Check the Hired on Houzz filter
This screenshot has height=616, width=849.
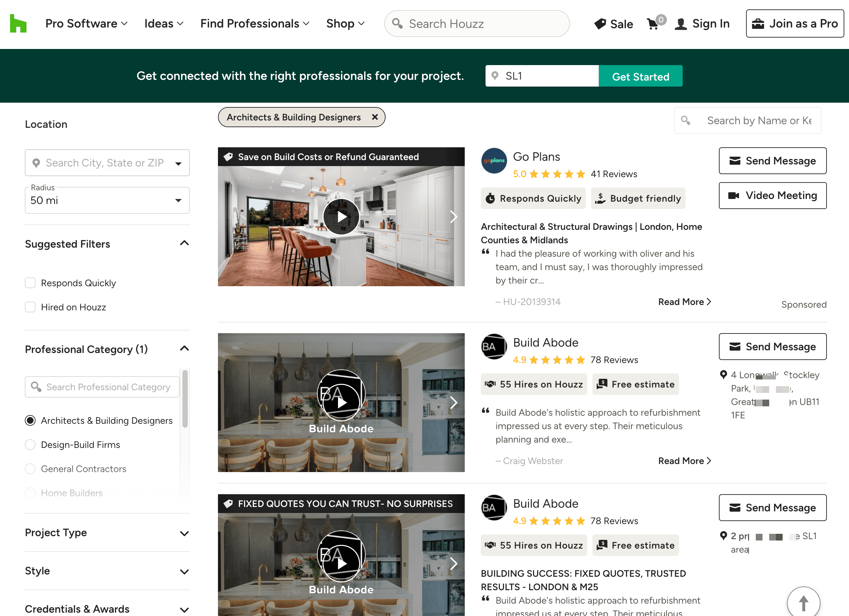point(30,307)
